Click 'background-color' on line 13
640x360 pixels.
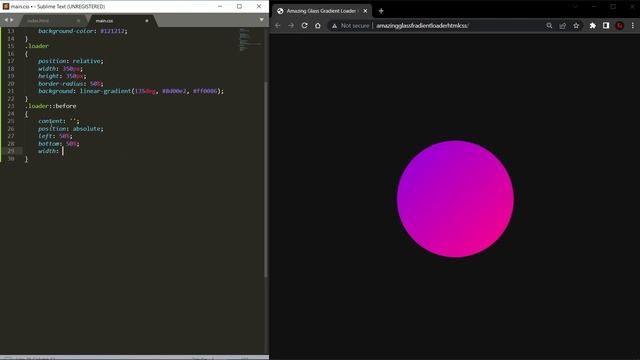coord(66,31)
